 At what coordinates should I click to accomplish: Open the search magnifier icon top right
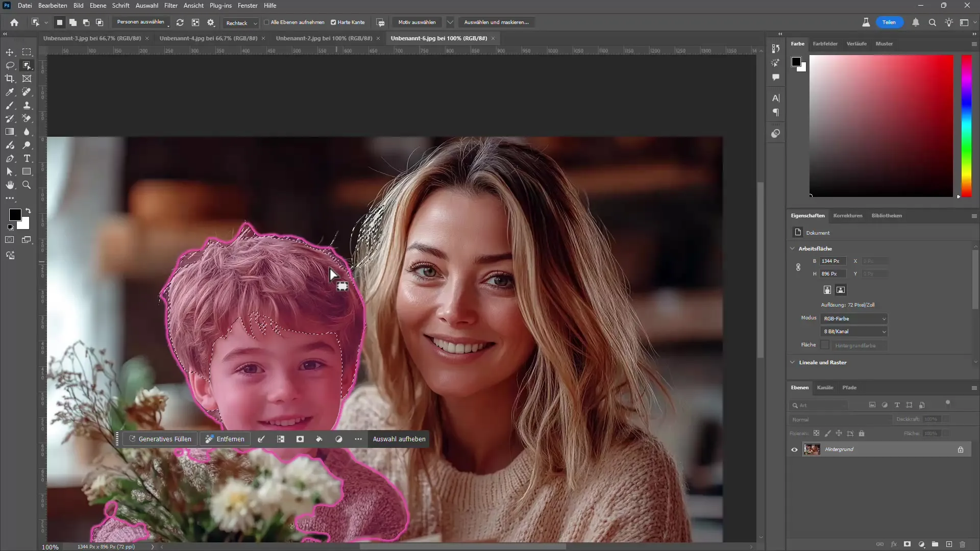932,22
